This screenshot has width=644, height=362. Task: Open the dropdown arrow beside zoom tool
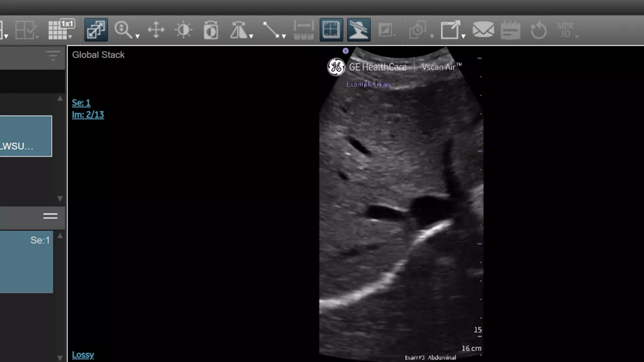137,36
